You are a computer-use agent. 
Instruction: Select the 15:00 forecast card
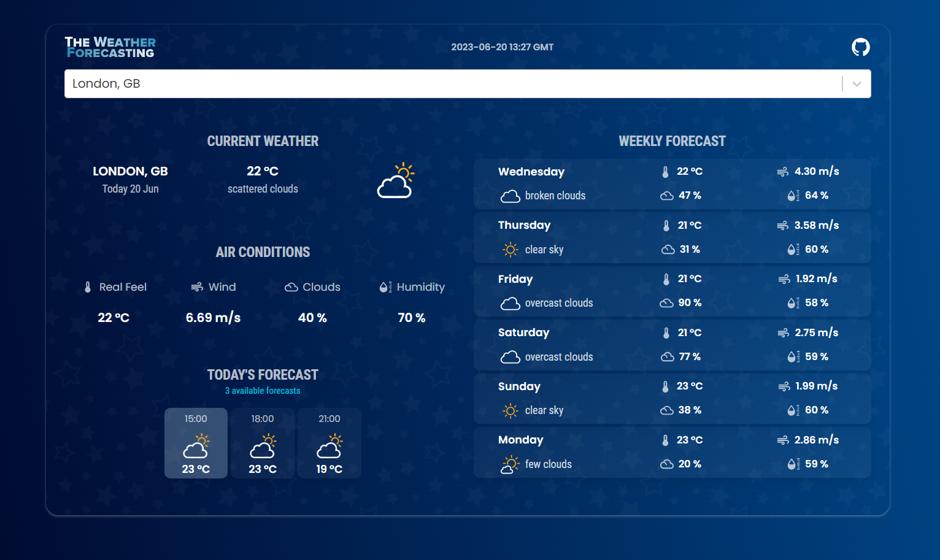(x=196, y=443)
